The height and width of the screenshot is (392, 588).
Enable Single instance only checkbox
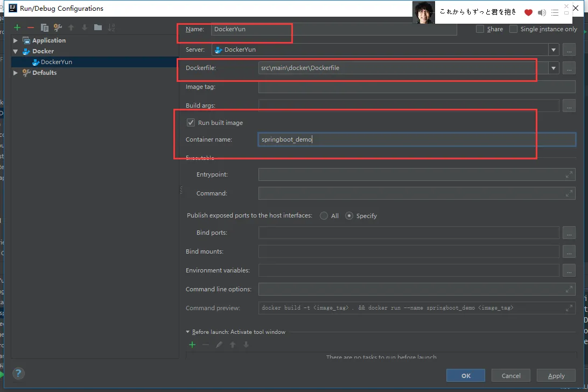pos(513,29)
